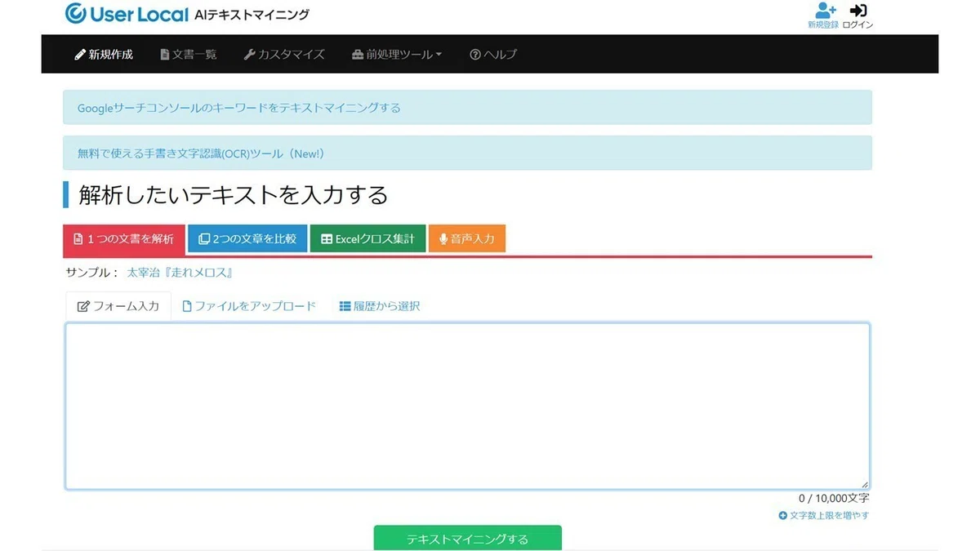Click inside the analysis text area

467,407
